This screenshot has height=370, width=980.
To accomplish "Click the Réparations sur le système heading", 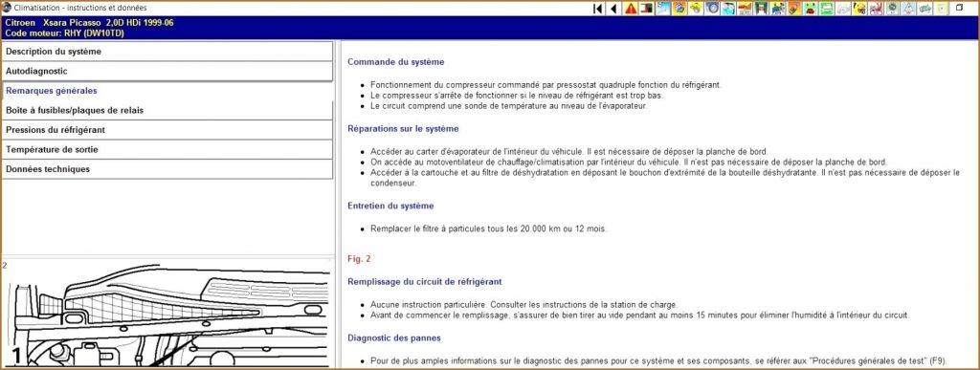I will click(x=403, y=128).
